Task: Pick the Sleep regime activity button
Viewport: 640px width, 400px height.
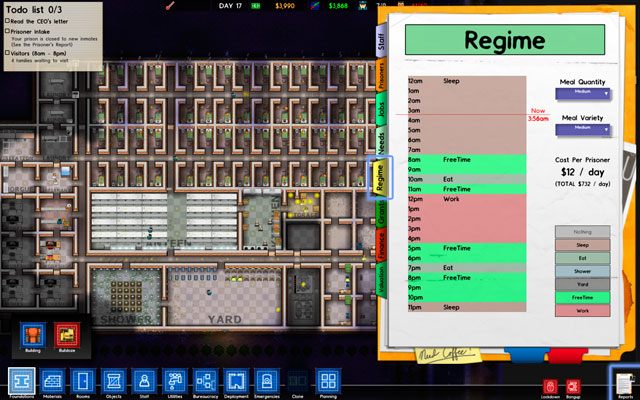Action: click(x=582, y=245)
